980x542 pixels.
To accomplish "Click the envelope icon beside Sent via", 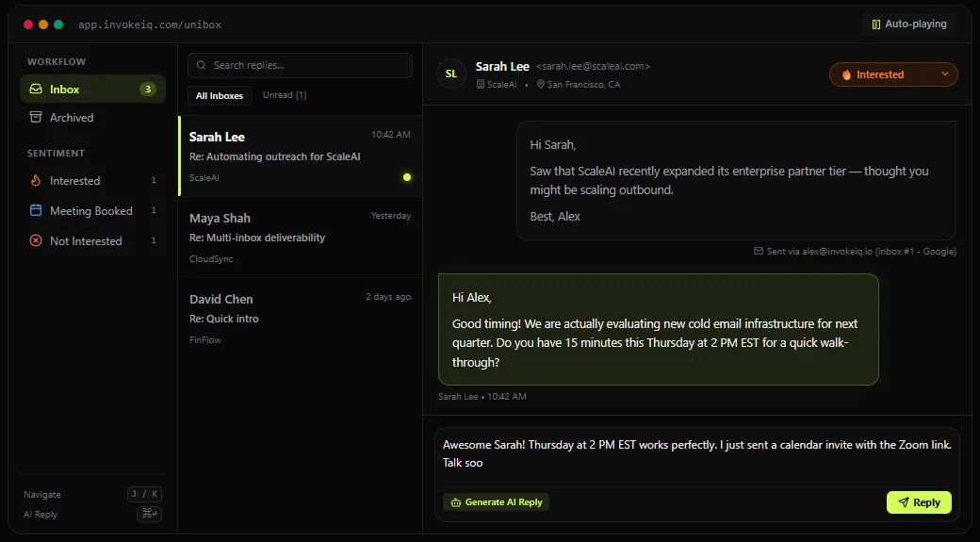I will coord(759,252).
